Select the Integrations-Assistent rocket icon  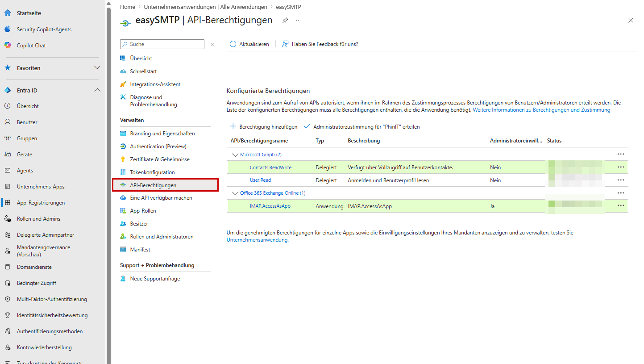[x=123, y=84]
